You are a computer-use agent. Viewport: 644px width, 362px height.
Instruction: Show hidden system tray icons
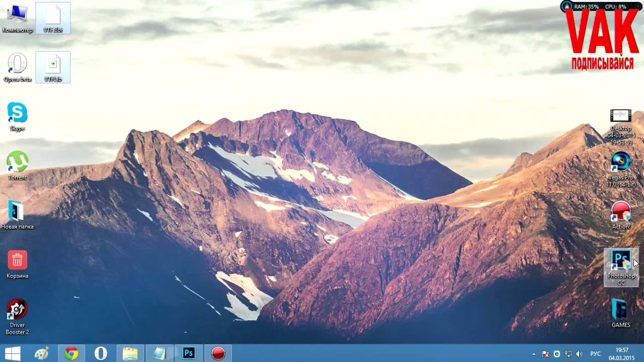point(534,354)
